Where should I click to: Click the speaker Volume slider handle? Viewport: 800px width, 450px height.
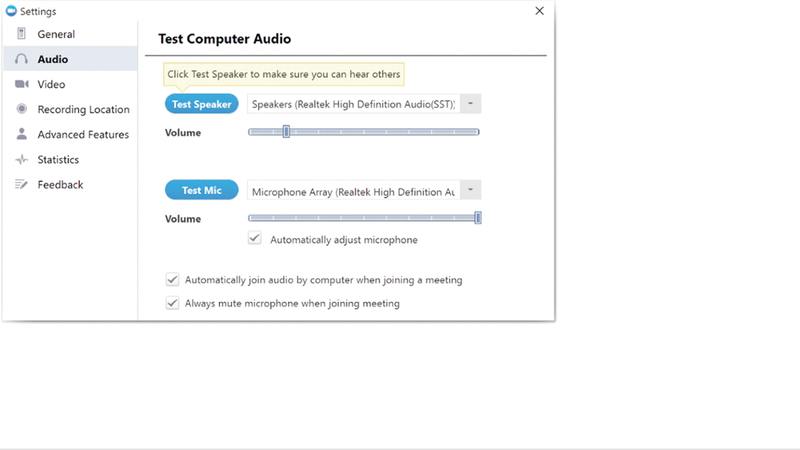point(286,131)
